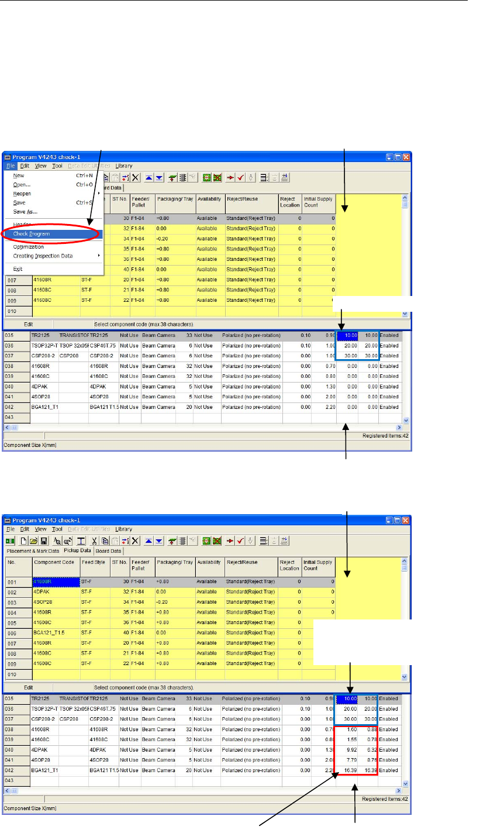Bottom window: click the green tree-shaped toolbar icon

[x=172, y=541]
